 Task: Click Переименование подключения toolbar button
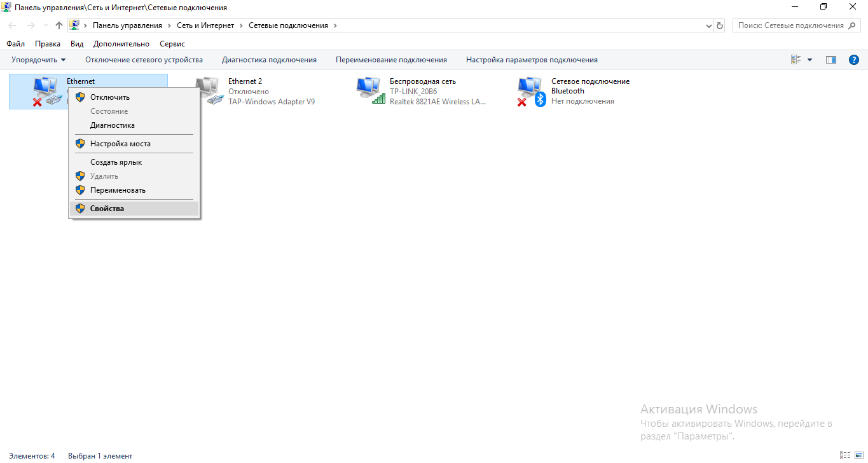(391, 60)
